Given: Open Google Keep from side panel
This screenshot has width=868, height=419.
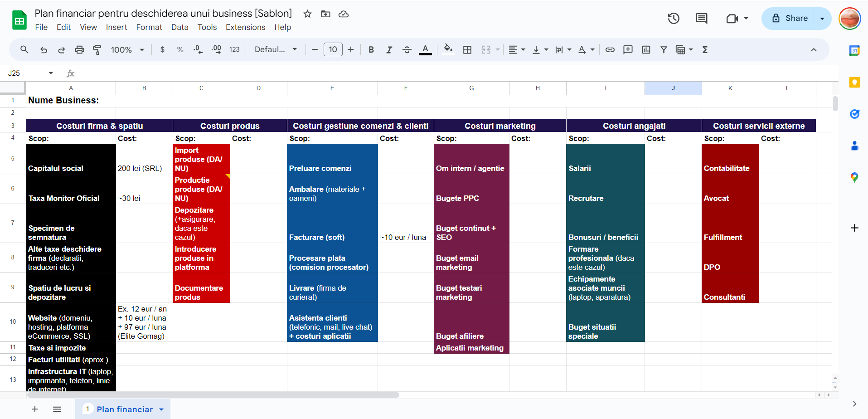Looking at the screenshot, I should [x=854, y=83].
